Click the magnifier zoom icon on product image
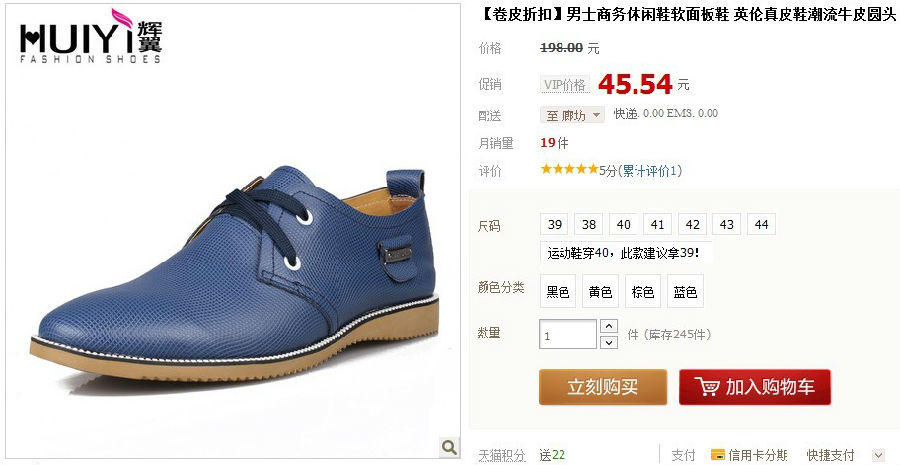This screenshot has width=900, height=465. tap(449, 446)
